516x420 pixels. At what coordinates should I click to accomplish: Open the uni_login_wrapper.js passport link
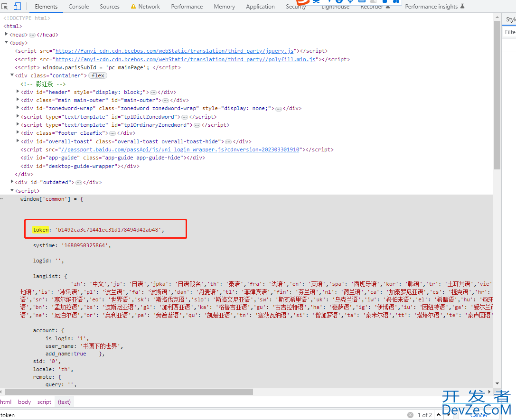pos(180,149)
